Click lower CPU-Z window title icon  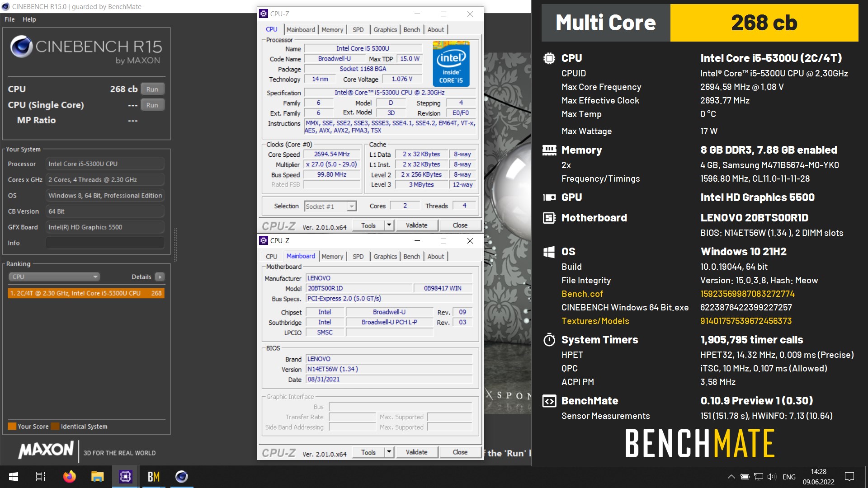click(x=264, y=241)
